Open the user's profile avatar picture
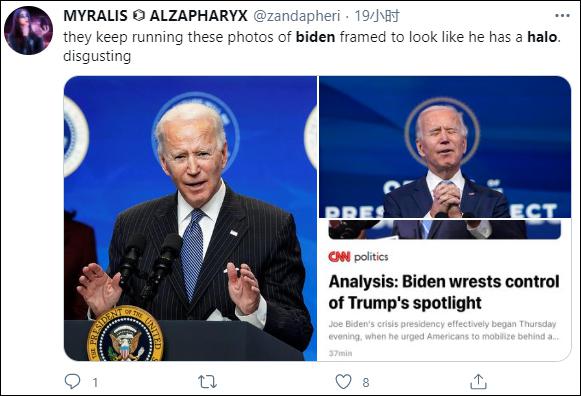This screenshot has height=396, width=581. 28,30
